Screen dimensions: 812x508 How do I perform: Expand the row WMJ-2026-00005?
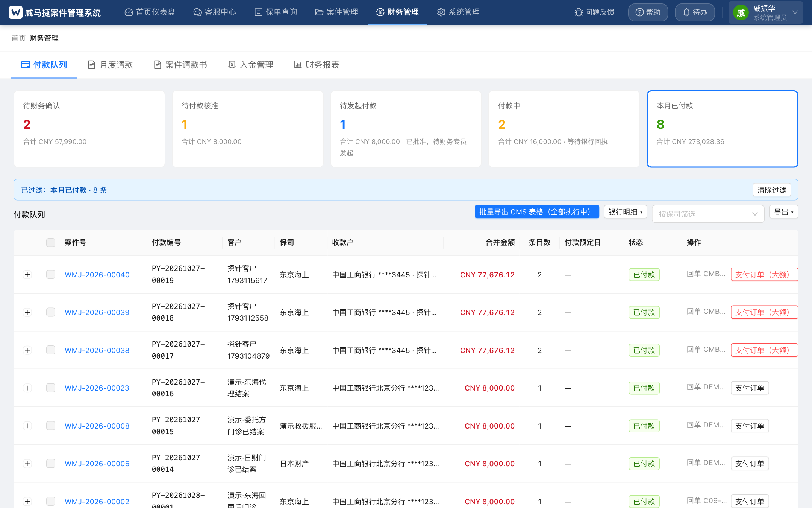click(27, 464)
